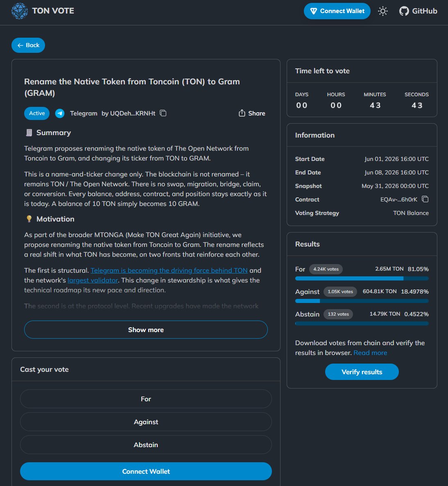Click the TON VOTE logo icon
The image size is (448, 486).
(20, 11)
